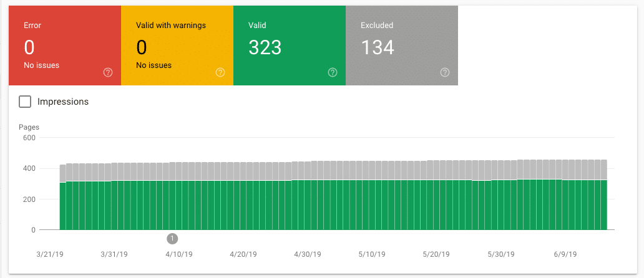Click the gray top of the first chart bar

click(x=63, y=173)
